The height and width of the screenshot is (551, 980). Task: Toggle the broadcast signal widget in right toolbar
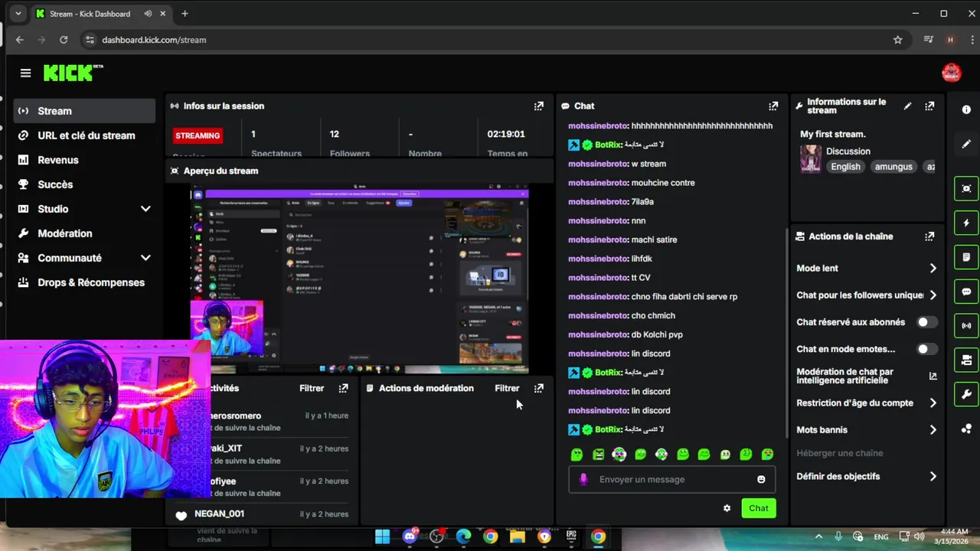966,325
